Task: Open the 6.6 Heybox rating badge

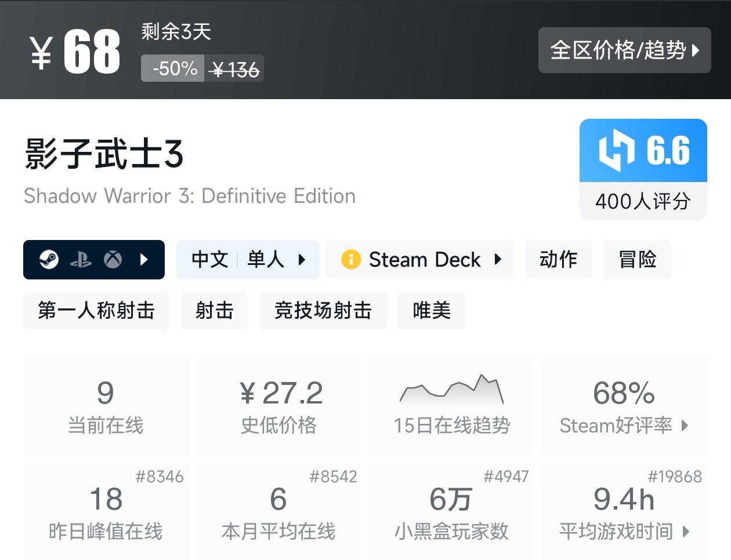Action: [643, 151]
